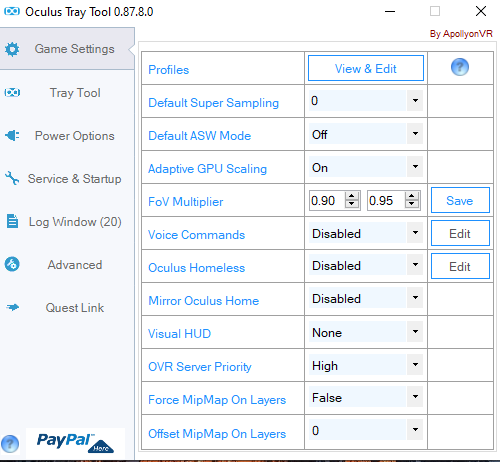Click the Log Window document icon
The image size is (500, 462).
click(x=12, y=221)
